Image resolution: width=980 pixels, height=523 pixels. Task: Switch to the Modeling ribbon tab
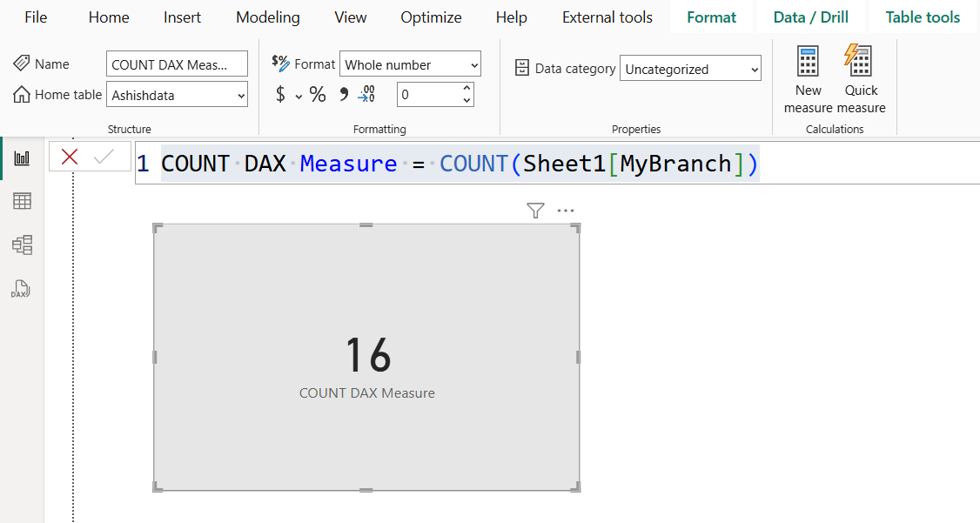267,17
